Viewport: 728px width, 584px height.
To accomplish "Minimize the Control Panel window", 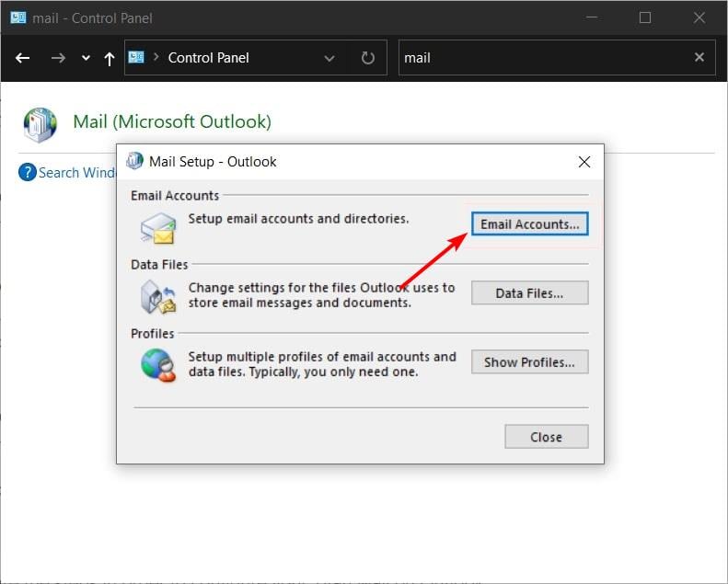I will pos(592,17).
